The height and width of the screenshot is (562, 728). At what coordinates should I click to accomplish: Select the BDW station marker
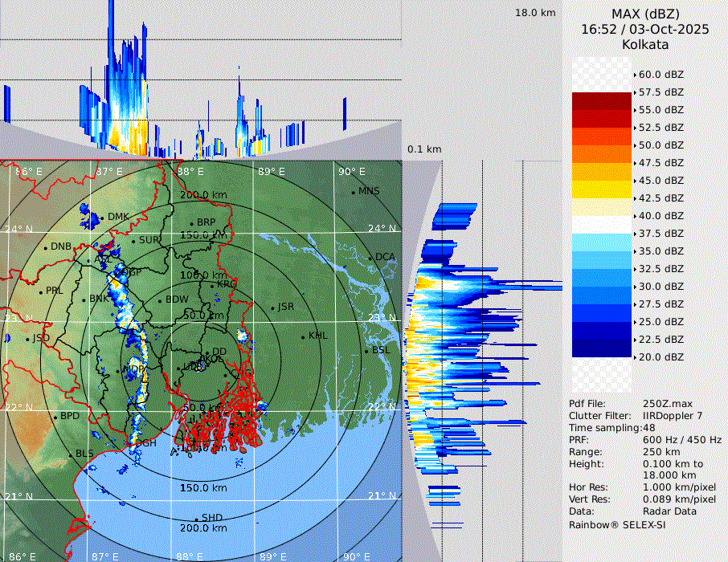(x=160, y=301)
